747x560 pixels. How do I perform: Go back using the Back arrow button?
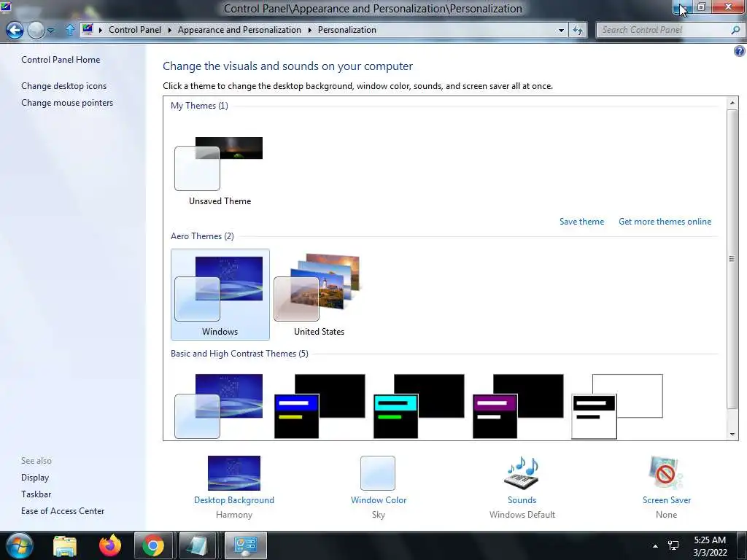(x=15, y=31)
